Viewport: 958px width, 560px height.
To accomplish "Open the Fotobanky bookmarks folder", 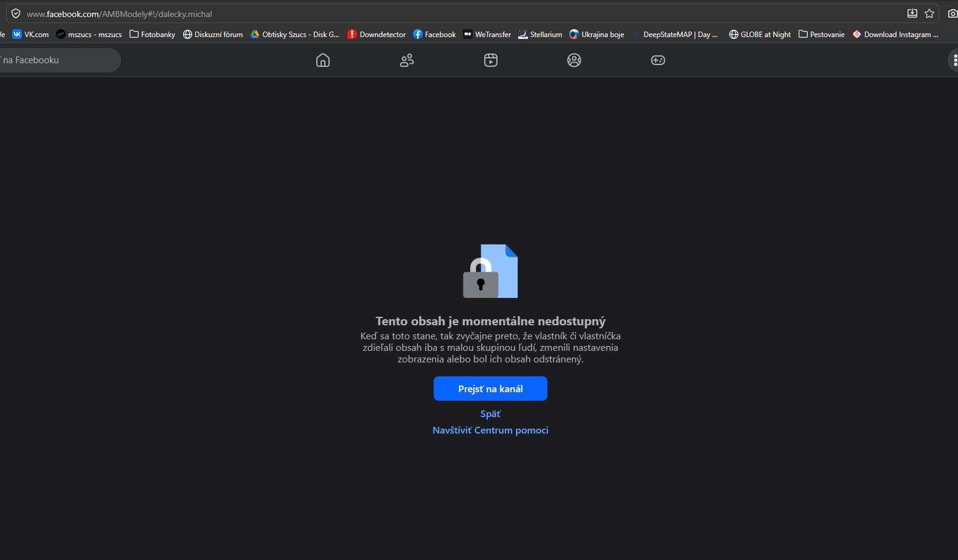I will tap(153, 35).
